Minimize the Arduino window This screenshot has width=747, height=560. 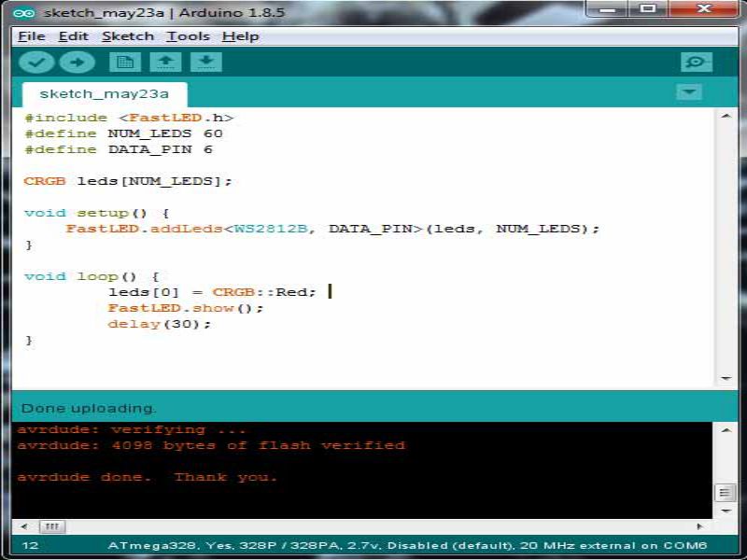pos(606,9)
